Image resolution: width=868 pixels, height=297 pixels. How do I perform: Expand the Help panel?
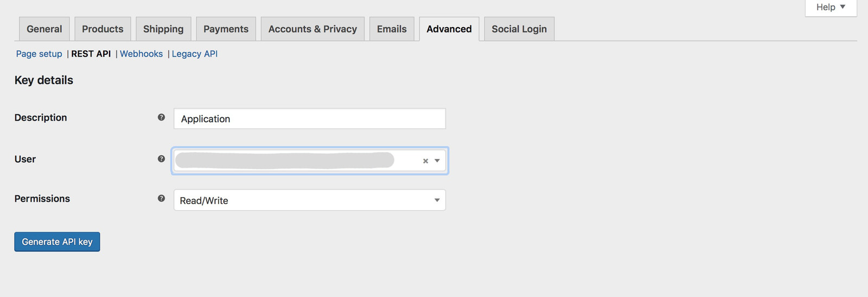pos(831,7)
